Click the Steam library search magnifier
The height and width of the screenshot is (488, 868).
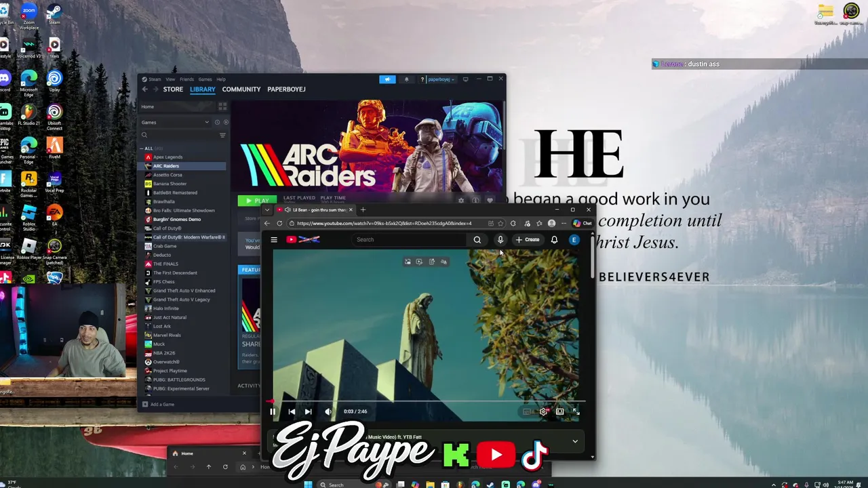point(144,136)
